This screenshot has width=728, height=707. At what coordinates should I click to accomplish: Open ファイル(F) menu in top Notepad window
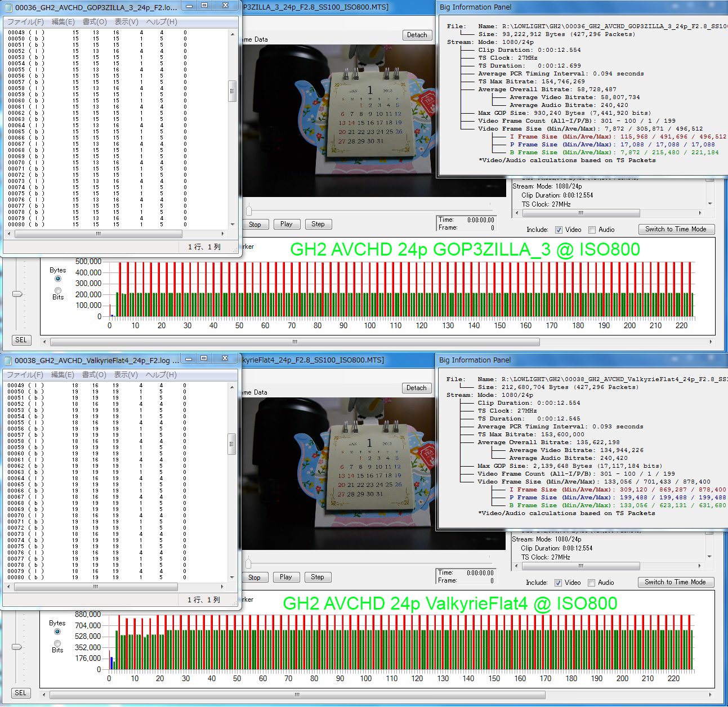(x=25, y=22)
